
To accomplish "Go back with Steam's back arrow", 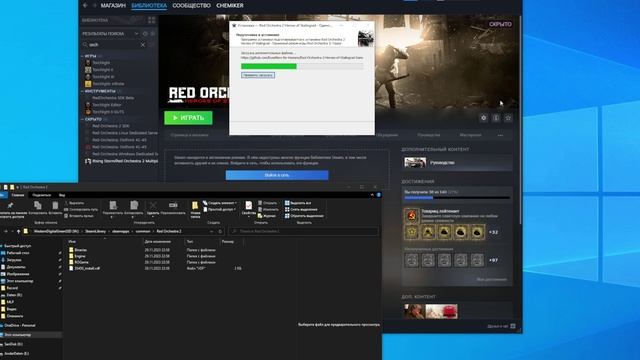I will [85, 5].
